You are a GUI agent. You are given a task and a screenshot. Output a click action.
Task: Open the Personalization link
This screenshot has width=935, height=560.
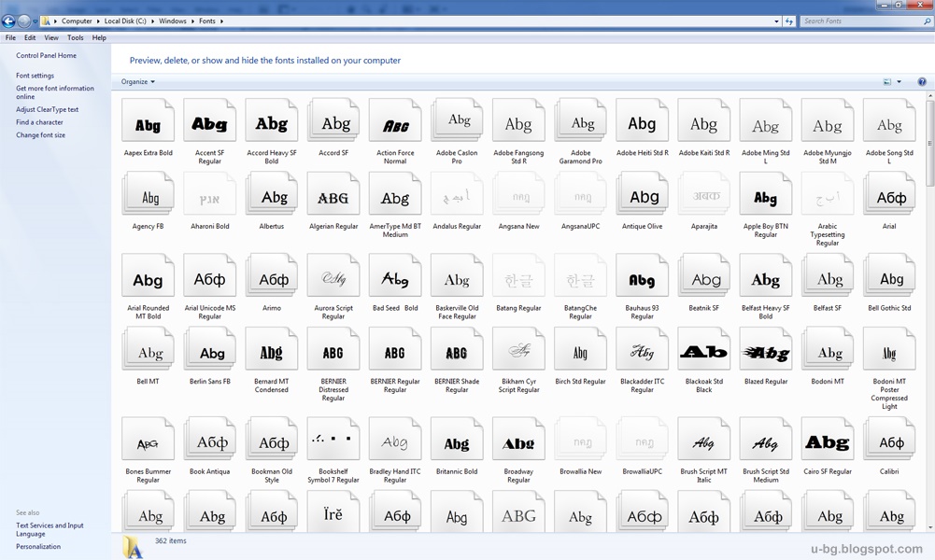(x=38, y=546)
